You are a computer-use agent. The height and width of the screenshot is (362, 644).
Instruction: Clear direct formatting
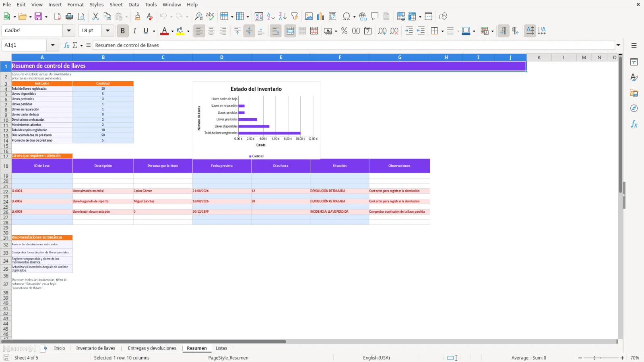click(x=149, y=16)
